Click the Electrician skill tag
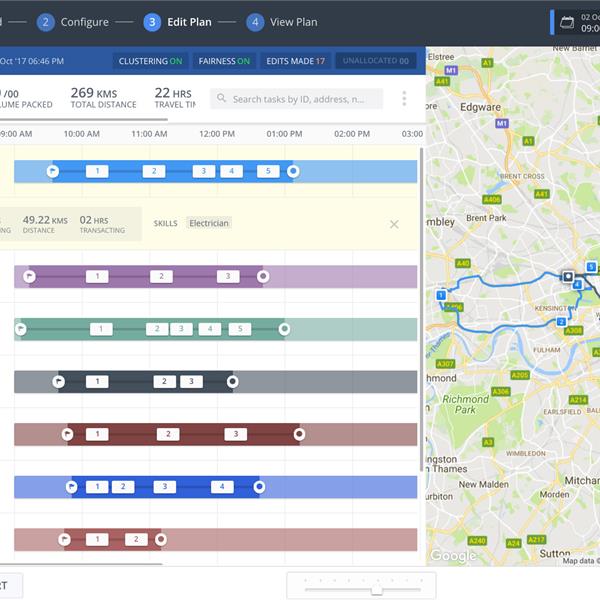The image size is (600, 600). (209, 223)
